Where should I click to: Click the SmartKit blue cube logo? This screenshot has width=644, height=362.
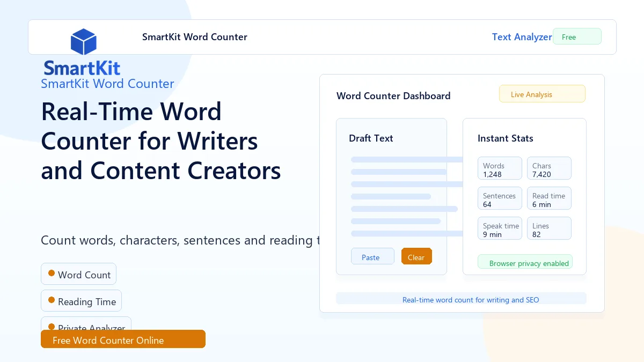pos(83,42)
